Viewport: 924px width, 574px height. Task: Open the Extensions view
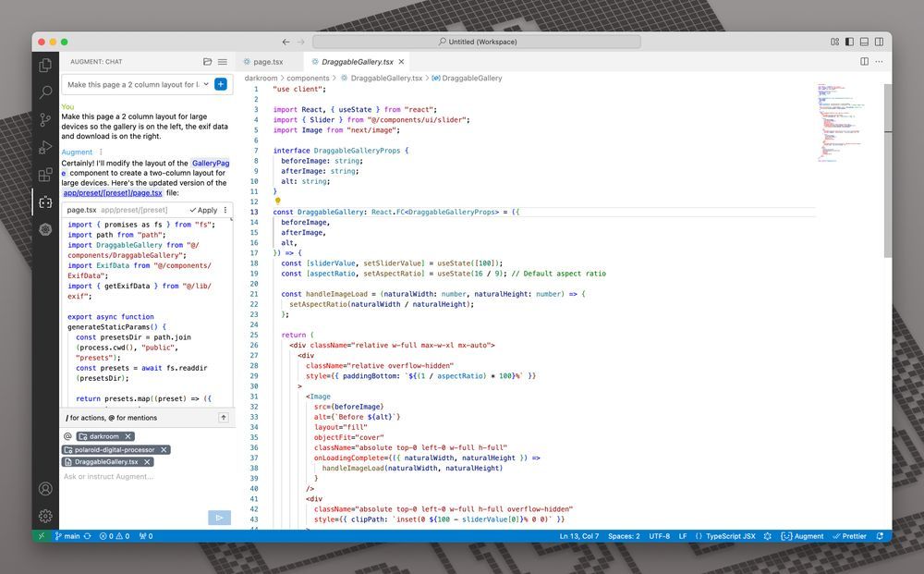(x=45, y=175)
